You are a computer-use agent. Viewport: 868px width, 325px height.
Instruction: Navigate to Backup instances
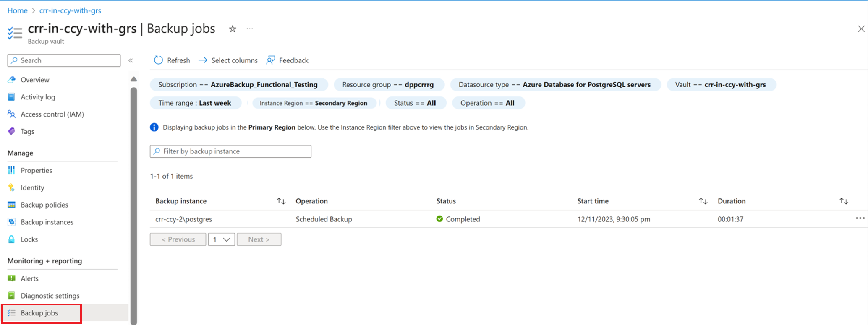[47, 222]
